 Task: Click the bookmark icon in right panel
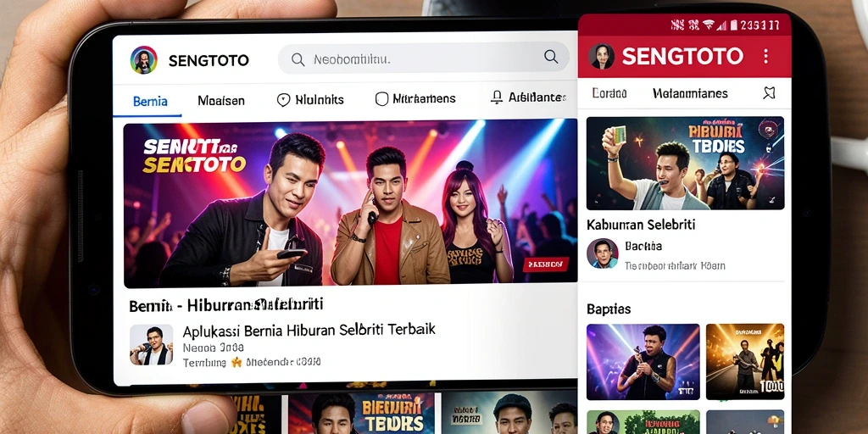(769, 93)
